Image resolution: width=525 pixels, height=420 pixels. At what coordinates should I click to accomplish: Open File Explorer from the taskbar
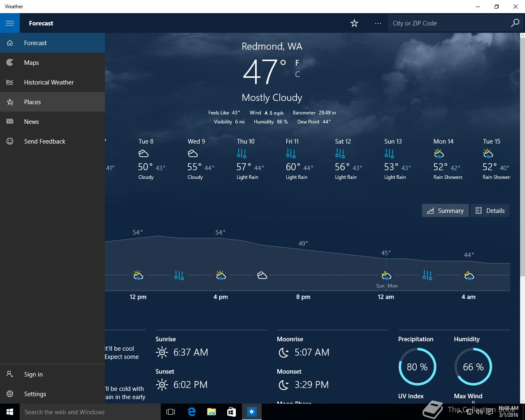[211, 412]
